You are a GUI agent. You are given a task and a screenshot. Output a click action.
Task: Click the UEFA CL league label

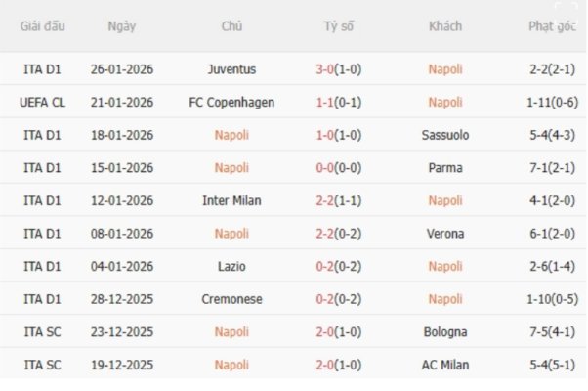[x=43, y=102]
